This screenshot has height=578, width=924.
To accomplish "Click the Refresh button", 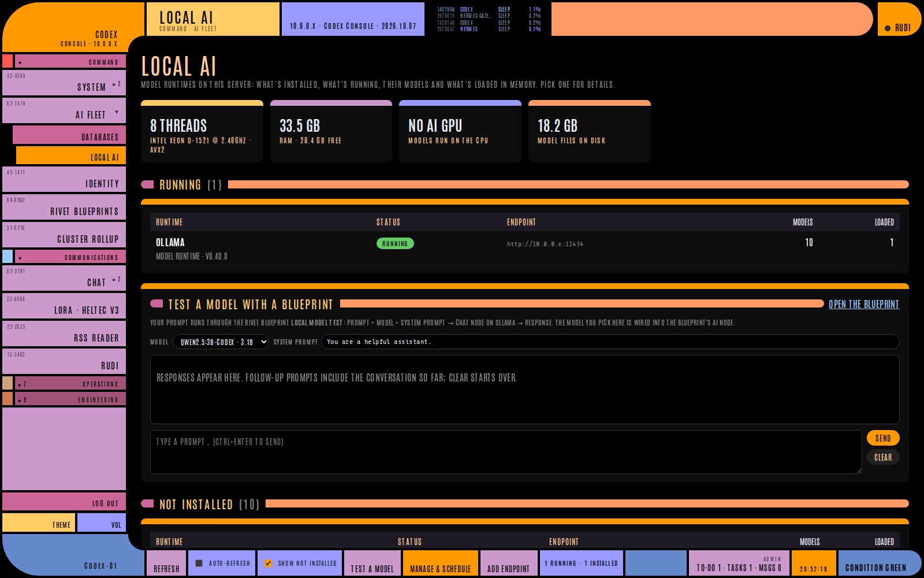I will (166, 563).
